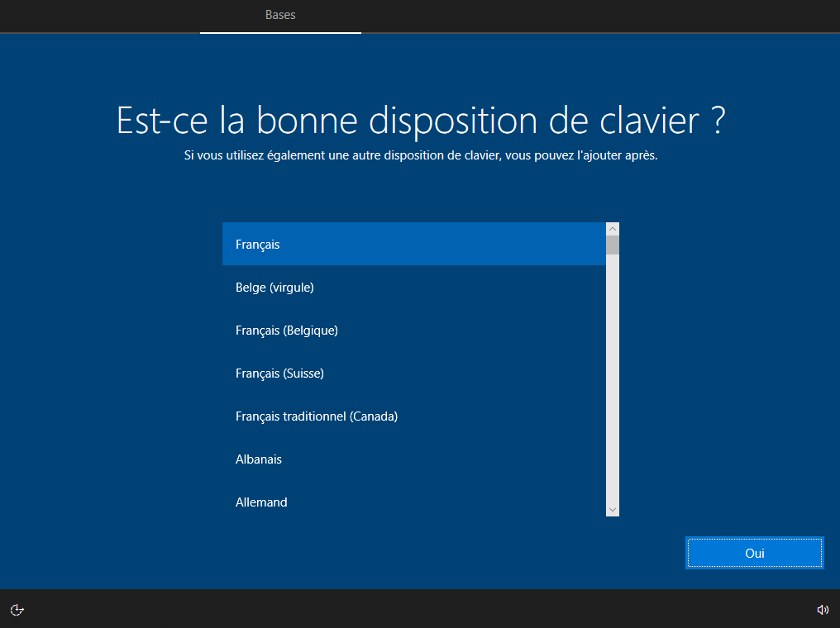Click the scrollbar down arrow
The height and width of the screenshot is (628, 840).
613,510
